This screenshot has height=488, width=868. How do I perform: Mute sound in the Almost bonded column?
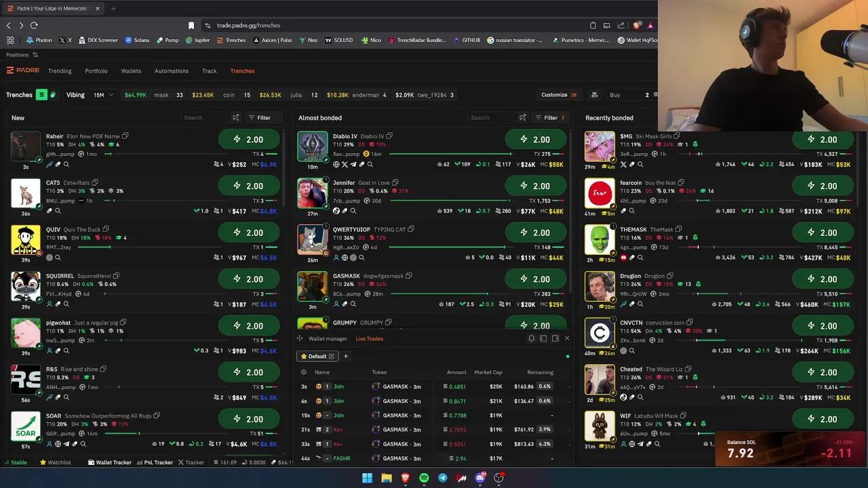pyautogui.click(x=523, y=118)
